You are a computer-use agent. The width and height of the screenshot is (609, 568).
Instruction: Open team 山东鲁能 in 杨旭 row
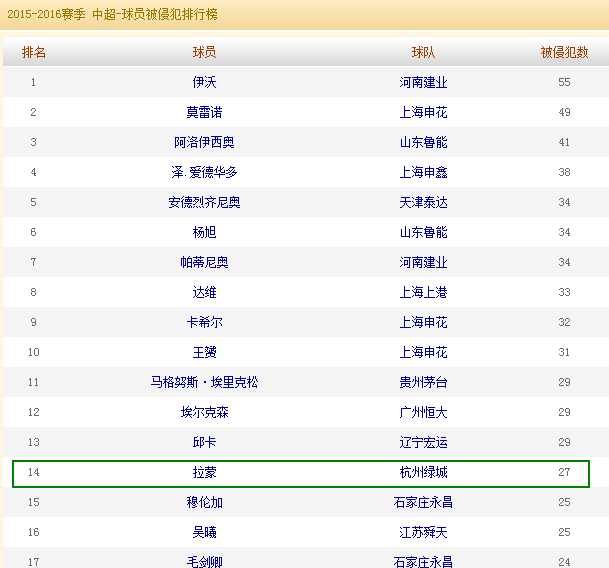click(x=423, y=232)
